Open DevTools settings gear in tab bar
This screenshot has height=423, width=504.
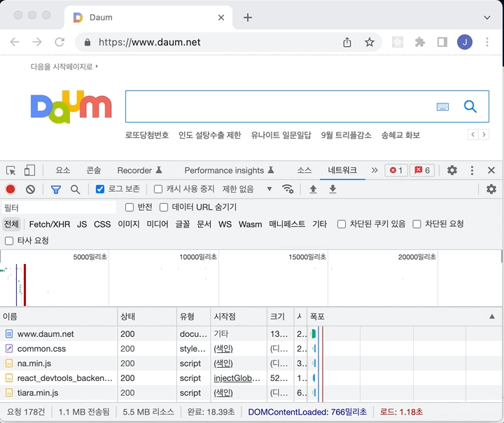(x=452, y=170)
